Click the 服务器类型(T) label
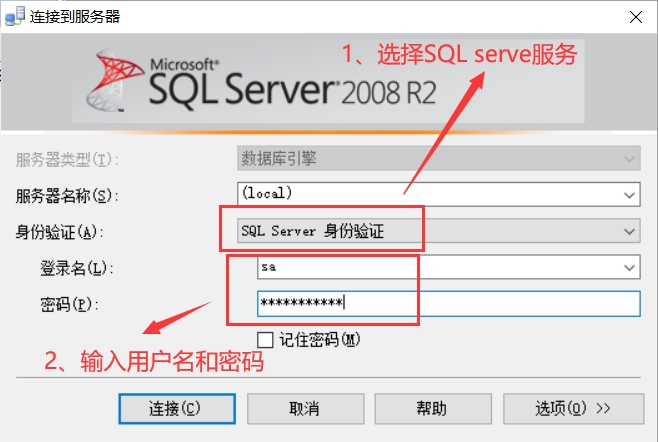Screen dimensions: 658x442 (x=67, y=160)
